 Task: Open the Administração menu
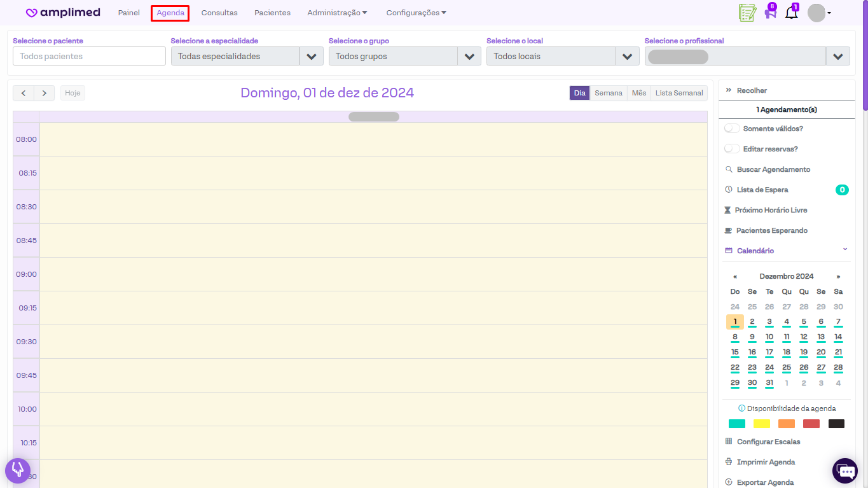tap(337, 13)
